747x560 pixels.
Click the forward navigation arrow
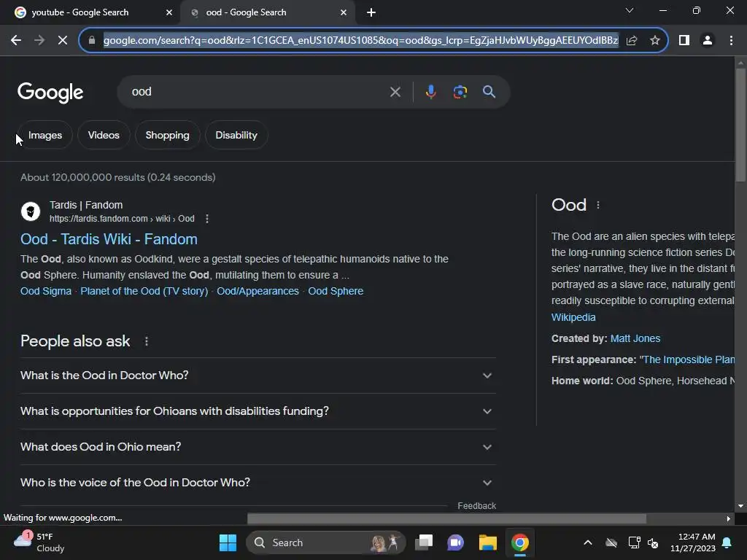[39, 41]
